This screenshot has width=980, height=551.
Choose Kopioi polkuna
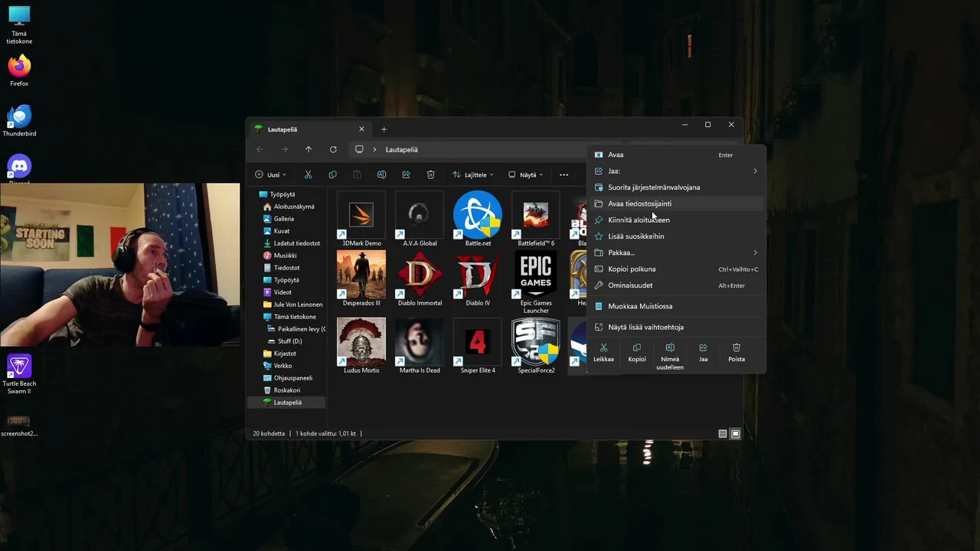(678, 269)
